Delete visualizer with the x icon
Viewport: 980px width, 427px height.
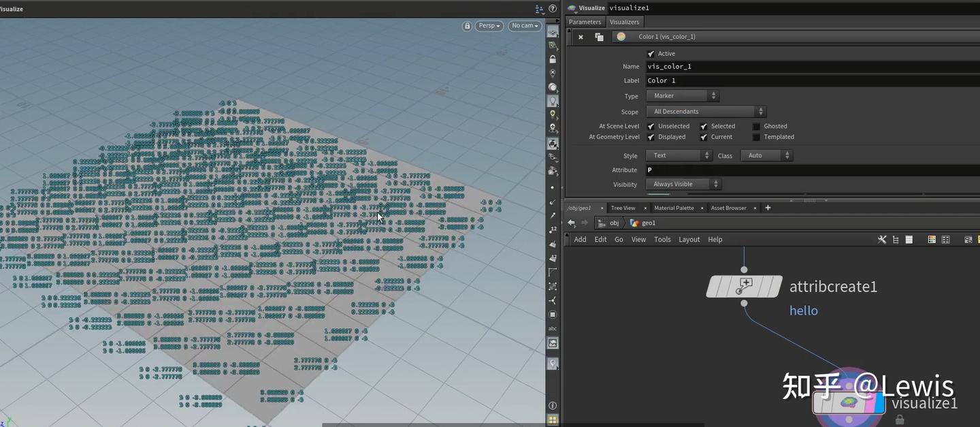point(581,37)
